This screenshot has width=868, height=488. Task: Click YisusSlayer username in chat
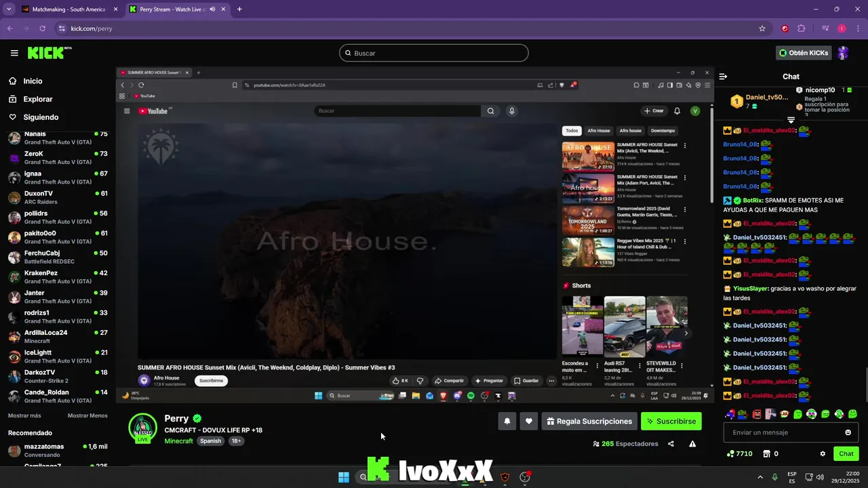pyautogui.click(x=751, y=289)
